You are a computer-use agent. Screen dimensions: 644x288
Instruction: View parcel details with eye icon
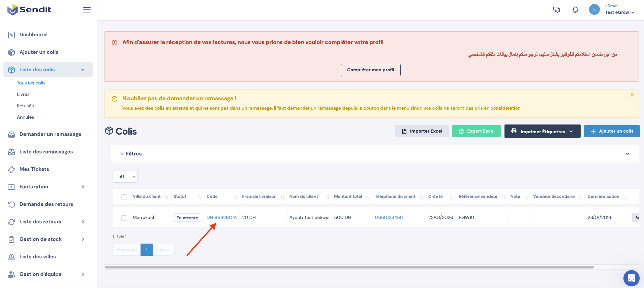click(637, 217)
